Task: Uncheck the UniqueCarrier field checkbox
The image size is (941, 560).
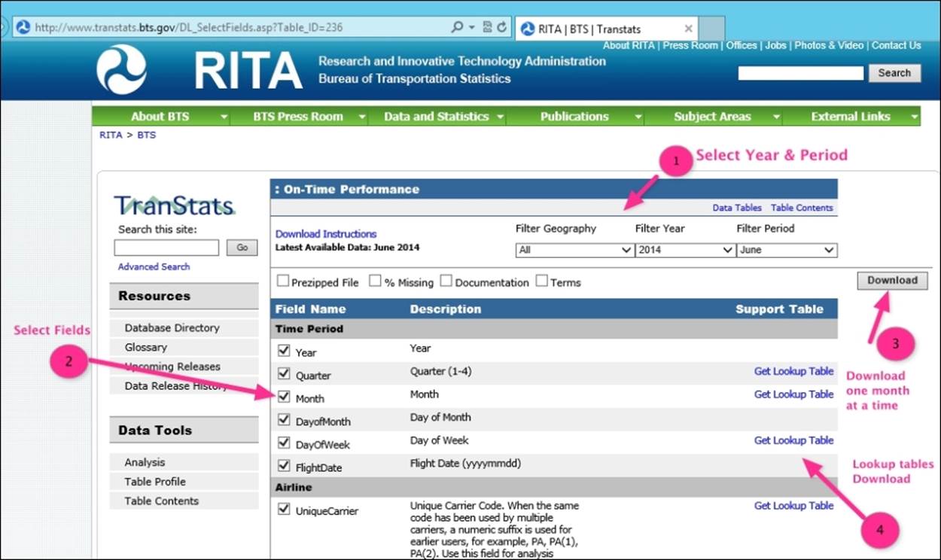Action: point(284,509)
